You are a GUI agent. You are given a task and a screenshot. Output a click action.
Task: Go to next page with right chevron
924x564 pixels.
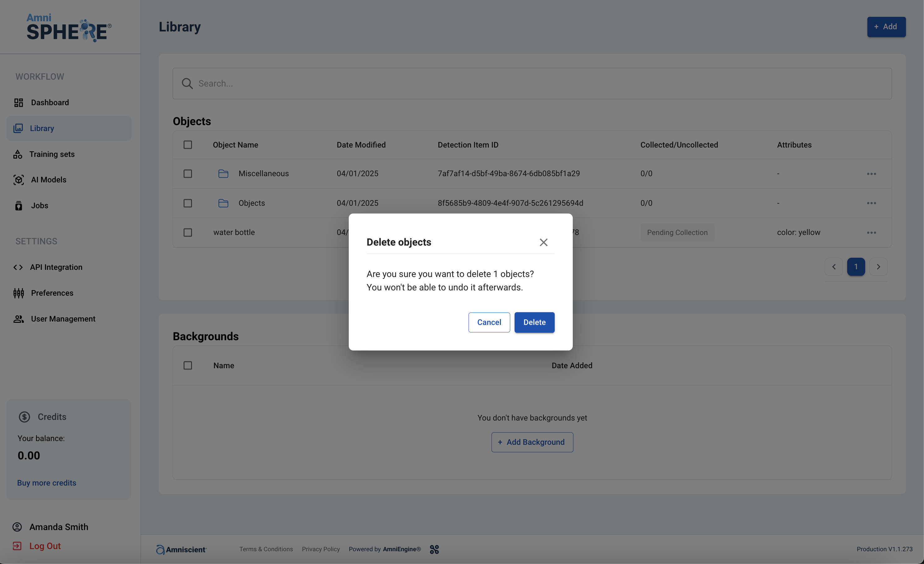878,267
